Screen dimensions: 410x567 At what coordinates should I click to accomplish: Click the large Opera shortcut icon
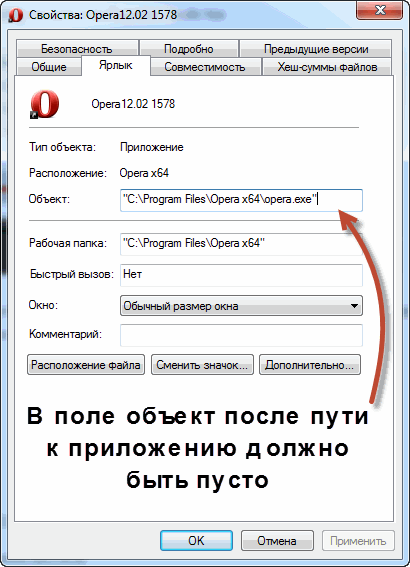tap(44, 104)
